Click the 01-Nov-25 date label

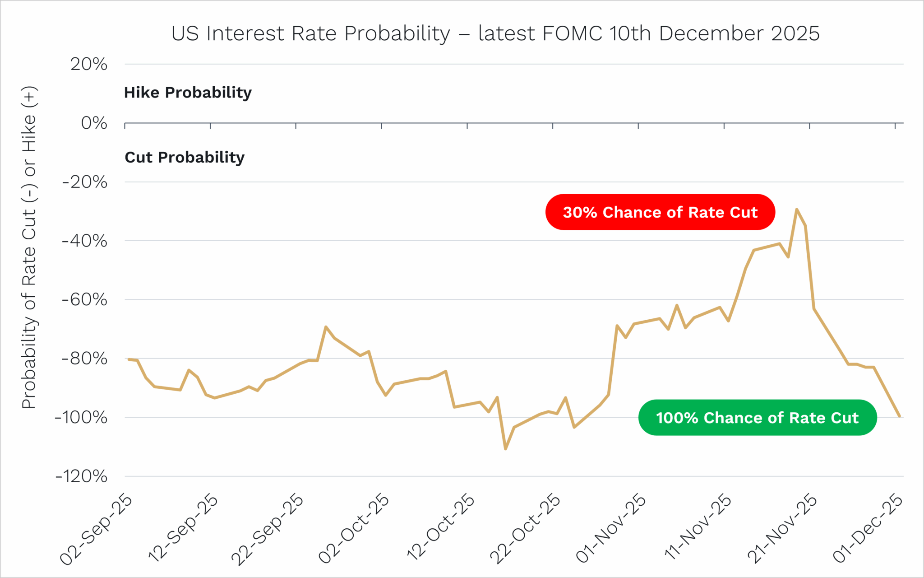[611, 529]
